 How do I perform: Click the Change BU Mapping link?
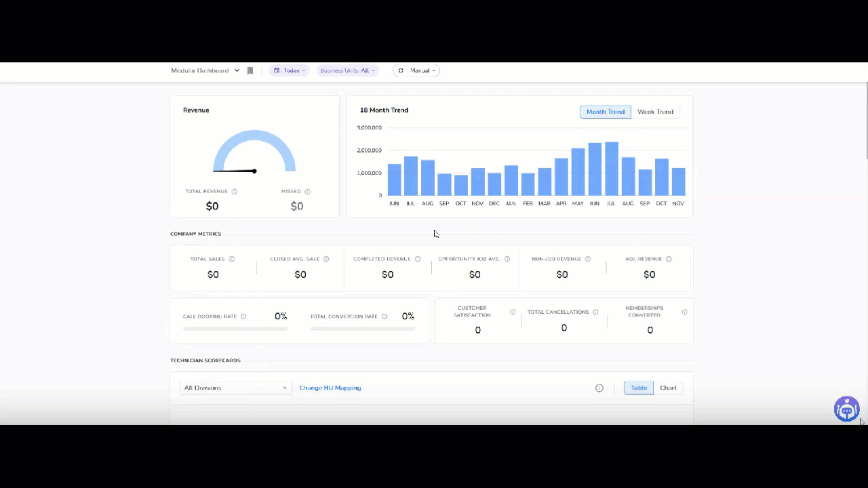pos(330,388)
